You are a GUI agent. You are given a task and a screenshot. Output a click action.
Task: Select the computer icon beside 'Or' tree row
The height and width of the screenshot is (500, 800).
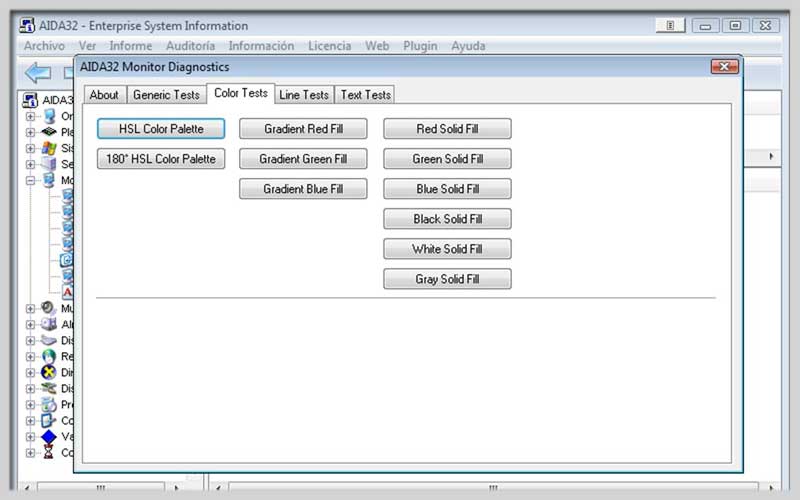pos(49,116)
